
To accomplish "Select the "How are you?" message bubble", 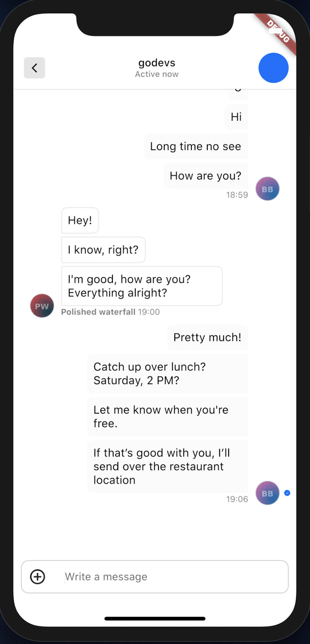I will [x=205, y=176].
